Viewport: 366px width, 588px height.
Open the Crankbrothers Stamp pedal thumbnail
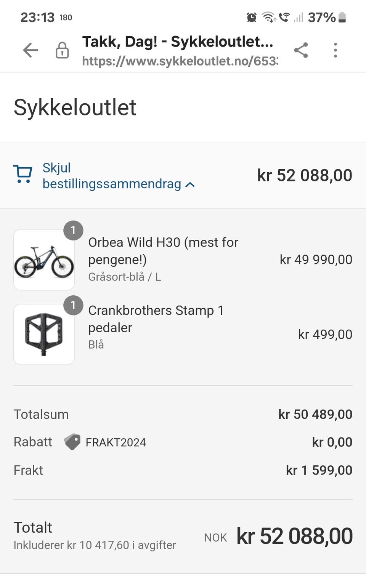[x=44, y=334]
